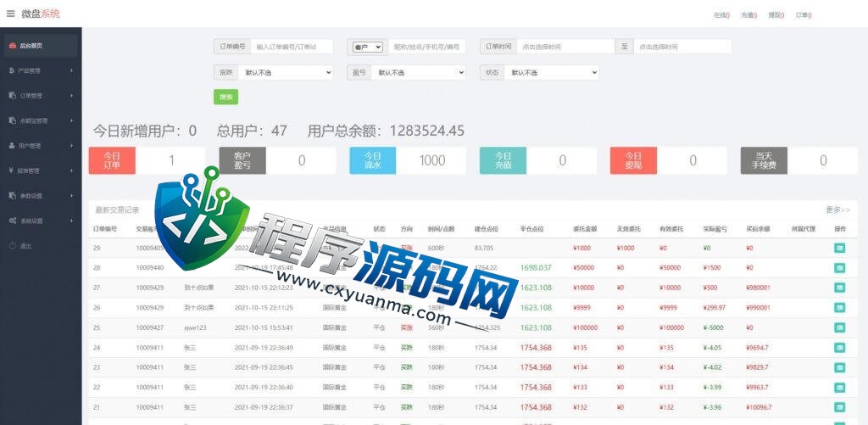
Task: Open the action icon for order 27
Action: pos(840,288)
